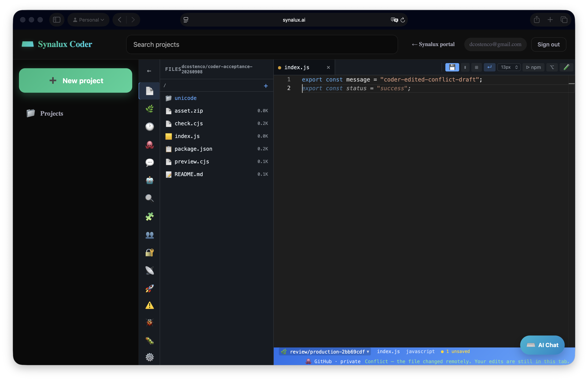Toggle the browser sidebar button
The image size is (588, 381).
point(57,20)
